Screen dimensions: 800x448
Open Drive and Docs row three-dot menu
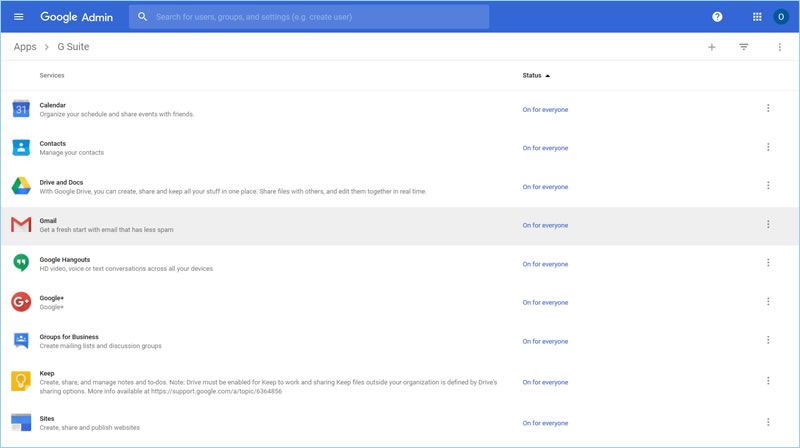tap(768, 185)
